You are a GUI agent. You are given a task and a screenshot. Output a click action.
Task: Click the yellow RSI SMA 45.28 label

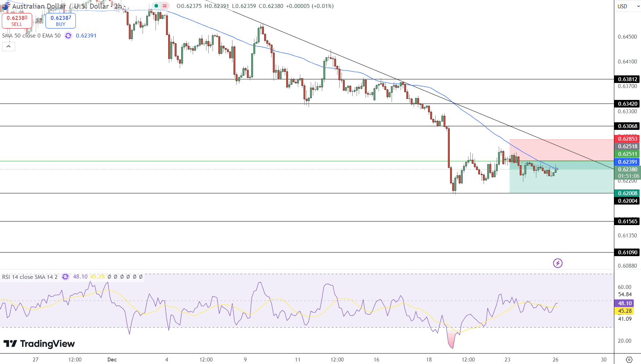(625, 311)
